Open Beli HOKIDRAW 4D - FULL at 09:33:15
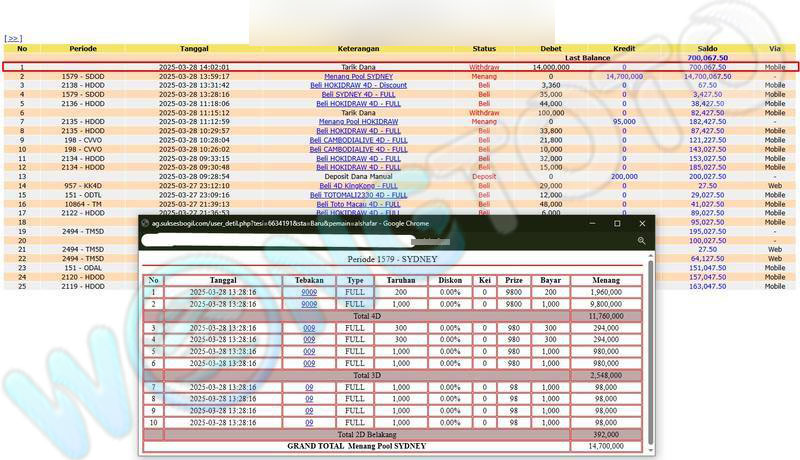 pos(358,159)
